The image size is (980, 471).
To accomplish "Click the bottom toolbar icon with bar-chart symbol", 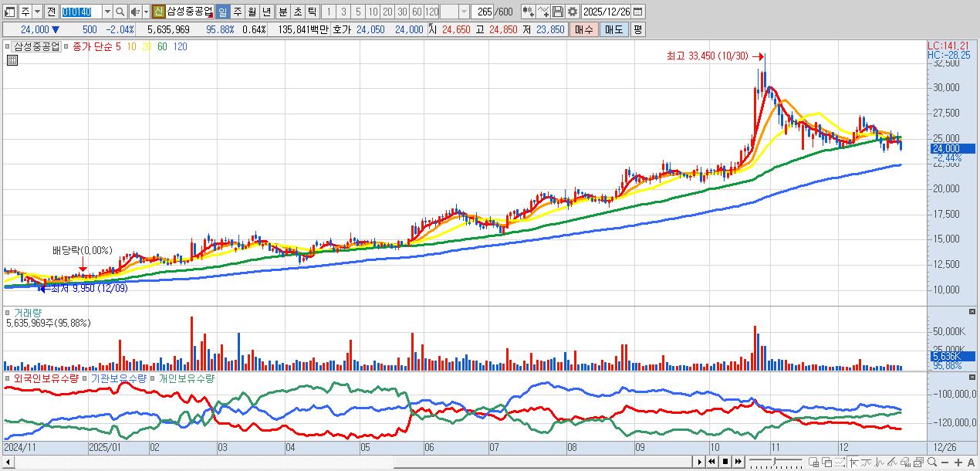I will coord(905,462).
